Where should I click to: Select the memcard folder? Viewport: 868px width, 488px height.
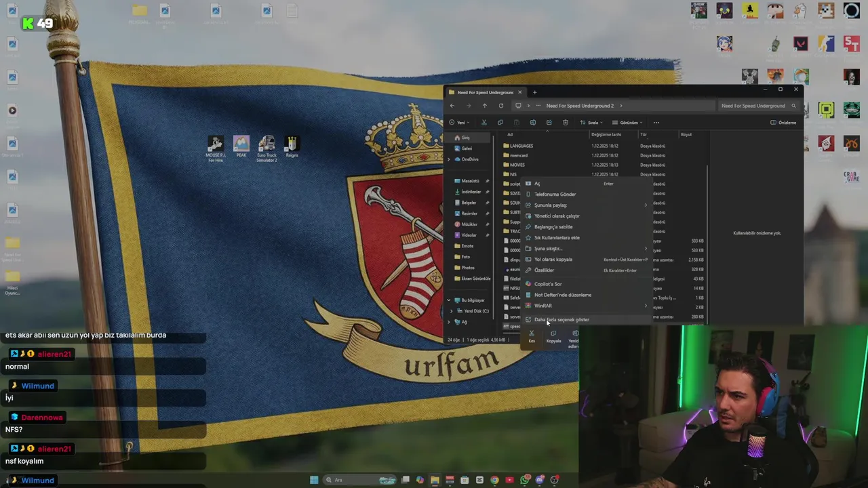click(x=515, y=155)
